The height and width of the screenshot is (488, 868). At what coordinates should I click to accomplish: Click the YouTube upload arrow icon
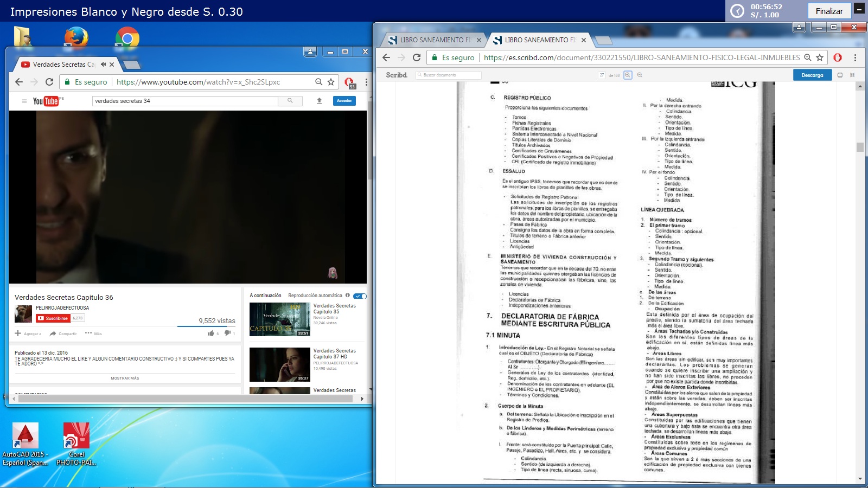320,100
